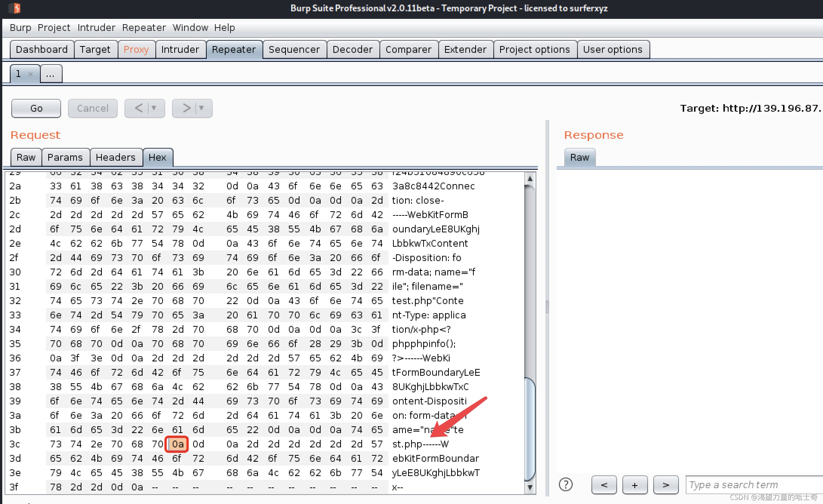823x504 pixels.
Task: Open the help question mark icon
Action: (x=565, y=484)
